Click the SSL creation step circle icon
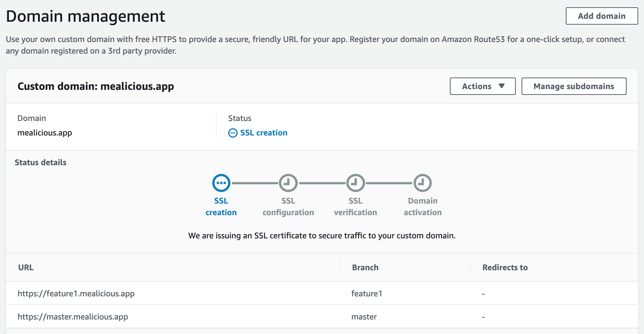Screen dimensions: 644x334 pos(221,183)
